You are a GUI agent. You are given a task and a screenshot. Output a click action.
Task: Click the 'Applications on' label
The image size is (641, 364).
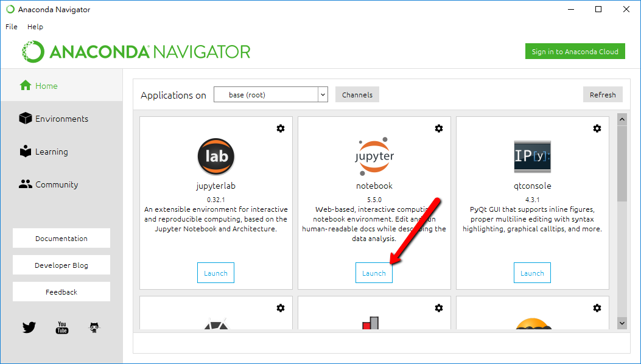point(173,96)
